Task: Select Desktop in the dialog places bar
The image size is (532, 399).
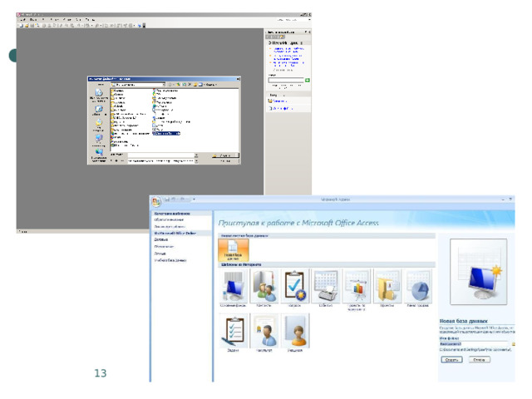Action: [98, 111]
